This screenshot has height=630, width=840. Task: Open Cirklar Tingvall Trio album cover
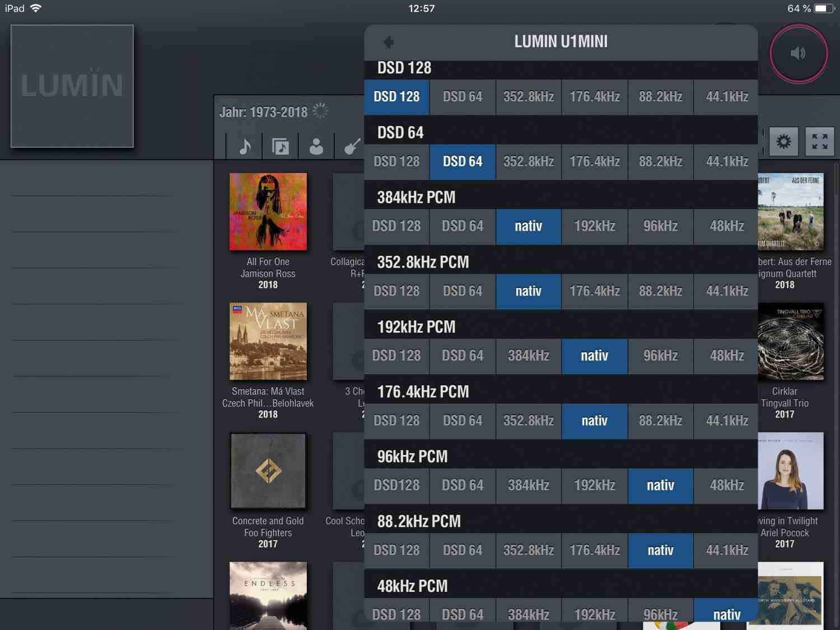tap(791, 341)
